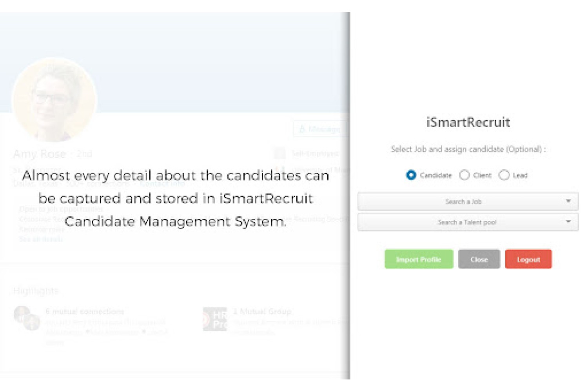Click the Highlights section heading
This screenshot has height=392, width=588.
[36, 291]
